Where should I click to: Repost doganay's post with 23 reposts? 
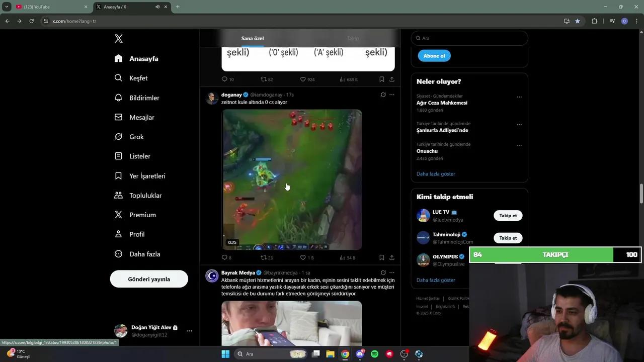266,258
